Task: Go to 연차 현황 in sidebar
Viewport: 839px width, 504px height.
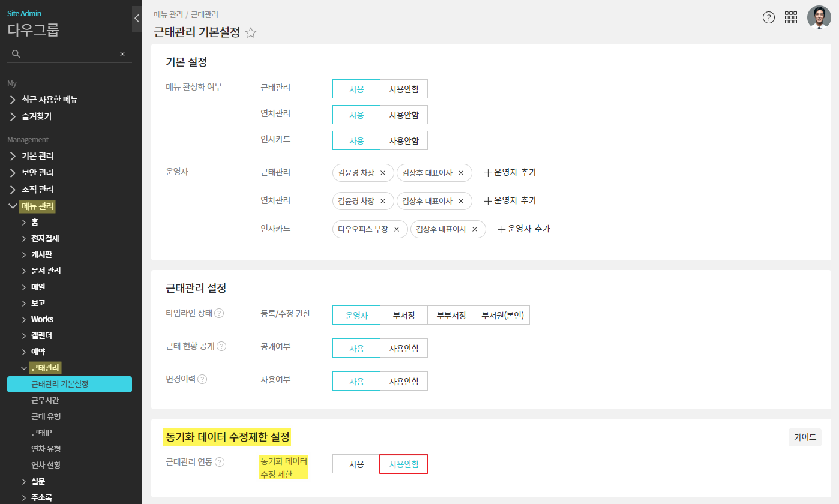Action: click(x=46, y=465)
